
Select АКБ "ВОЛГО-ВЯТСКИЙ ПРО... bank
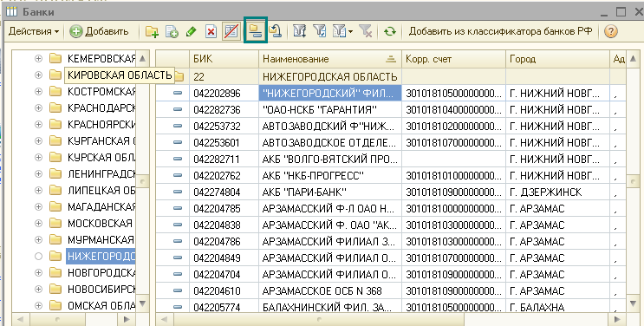click(x=330, y=159)
